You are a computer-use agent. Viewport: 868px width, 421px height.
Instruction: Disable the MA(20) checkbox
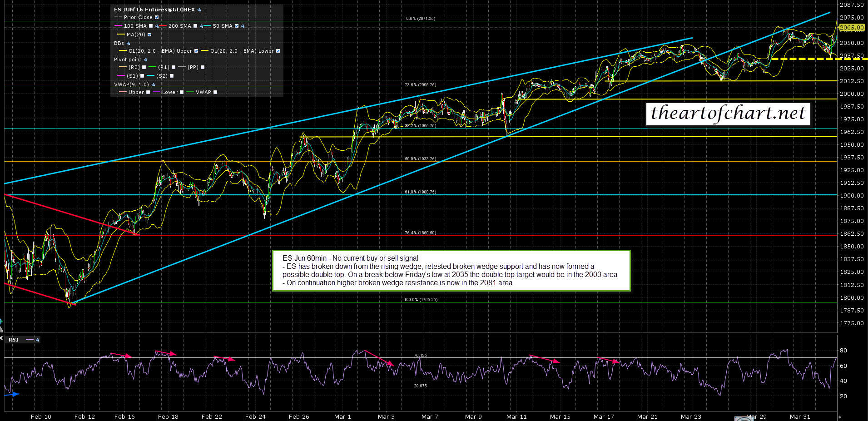click(x=149, y=35)
